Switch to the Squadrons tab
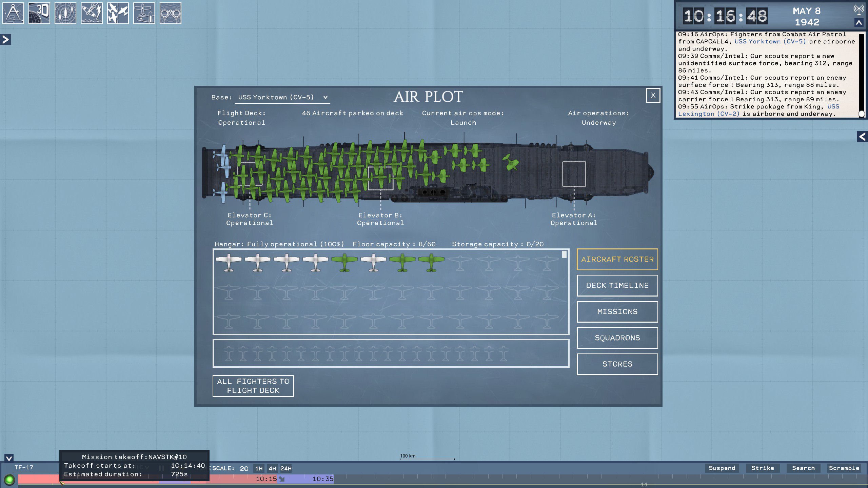868x488 pixels. (x=617, y=338)
